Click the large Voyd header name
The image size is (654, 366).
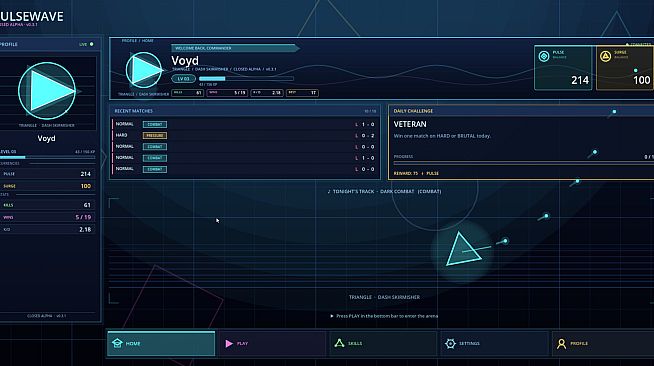[185, 60]
